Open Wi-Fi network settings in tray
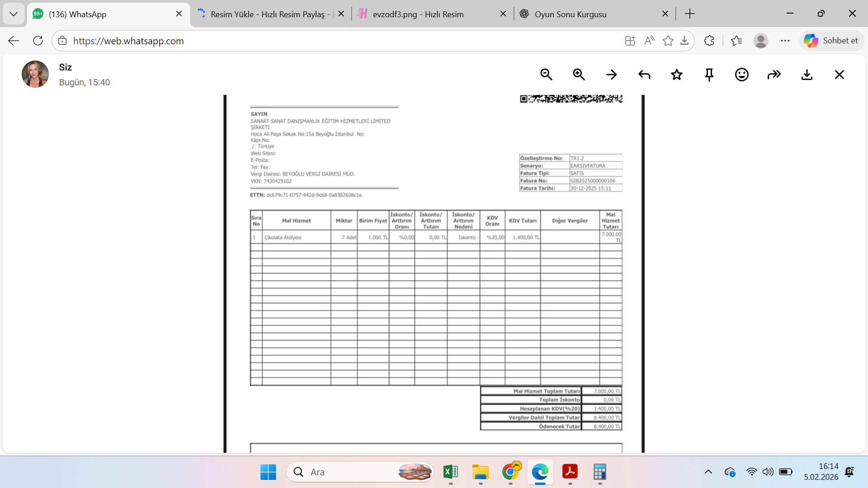868x488 pixels. coord(751,472)
